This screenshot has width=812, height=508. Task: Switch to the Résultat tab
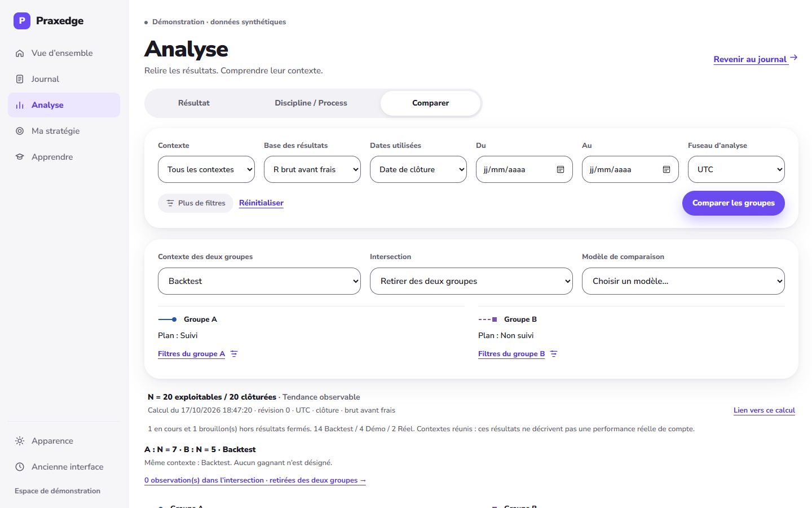tap(194, 103)
